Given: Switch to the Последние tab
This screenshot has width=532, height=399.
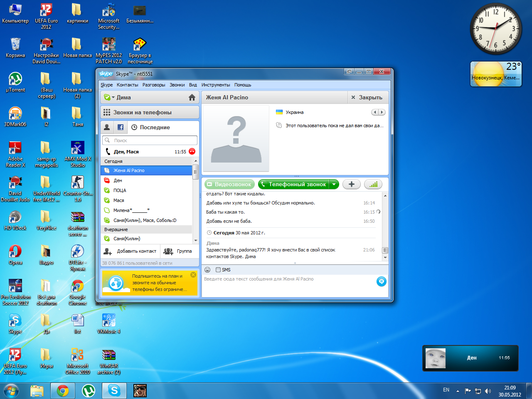Looking at the screenshot, I should 150,127.
